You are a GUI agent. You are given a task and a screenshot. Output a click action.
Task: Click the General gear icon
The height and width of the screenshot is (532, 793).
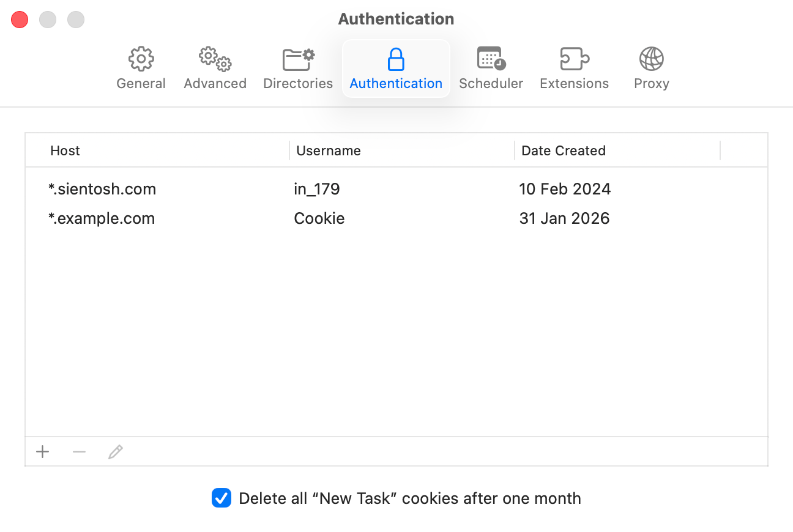coord(141,58)
